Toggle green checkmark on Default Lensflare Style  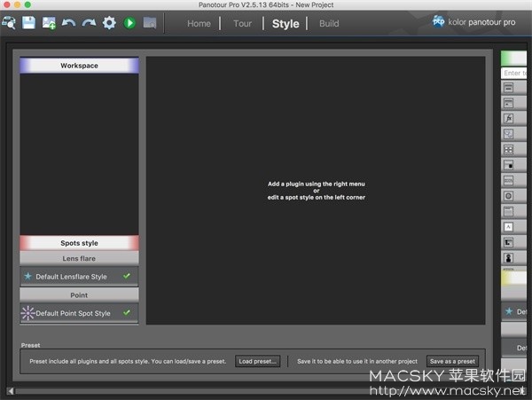click(127, 276)
